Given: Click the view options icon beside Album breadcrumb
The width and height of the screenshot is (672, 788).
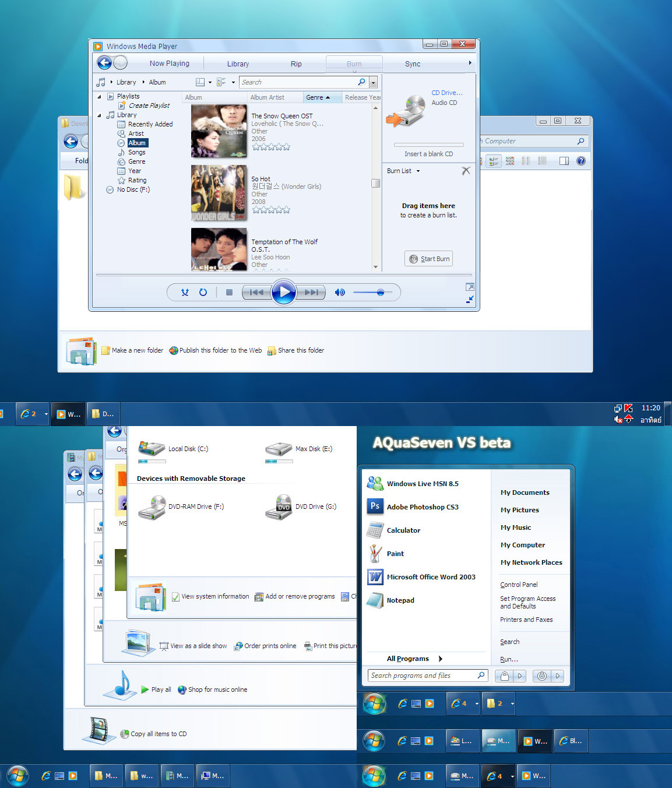Looking at the screenshot, I should 200,82.
